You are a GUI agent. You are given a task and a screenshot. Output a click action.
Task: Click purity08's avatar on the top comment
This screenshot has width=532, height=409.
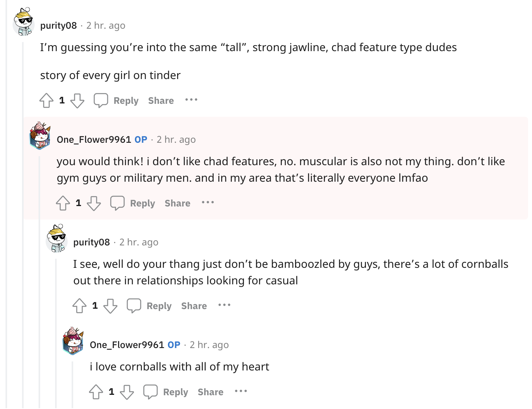pos(24,22)
